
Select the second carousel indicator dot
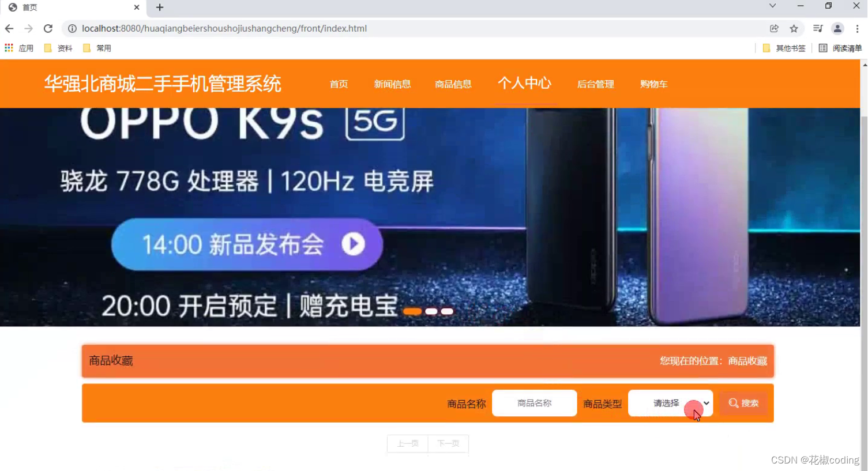(431, 311)
